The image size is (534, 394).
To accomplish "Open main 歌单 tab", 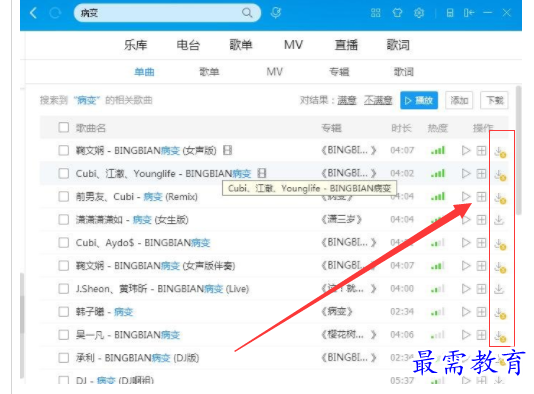I will point(241,45).
